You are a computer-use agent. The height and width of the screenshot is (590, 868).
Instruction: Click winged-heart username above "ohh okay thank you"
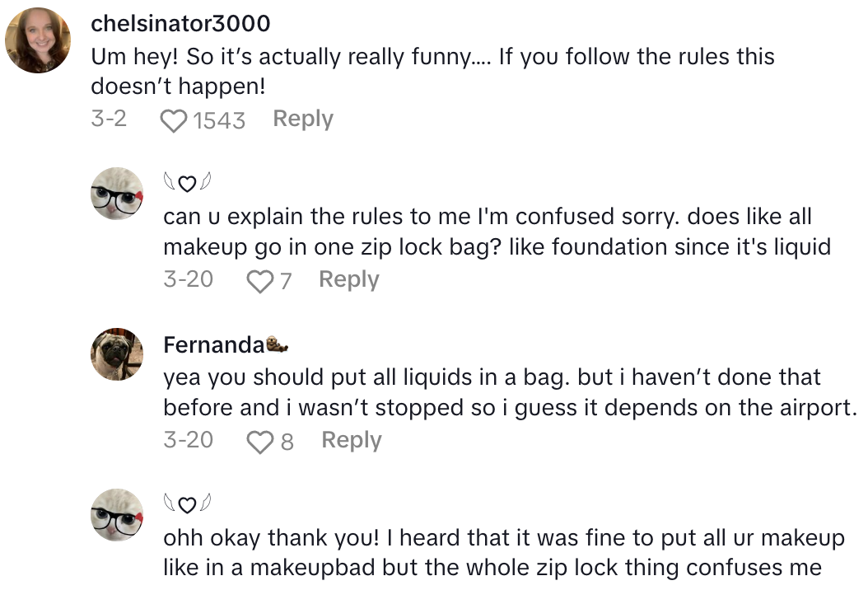click(x=187, y=505)
